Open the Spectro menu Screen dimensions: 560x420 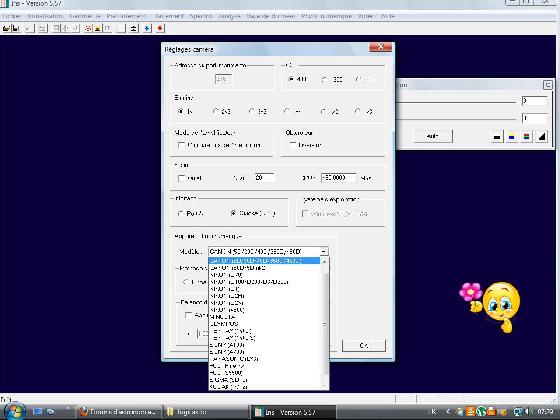pos(201,16)
